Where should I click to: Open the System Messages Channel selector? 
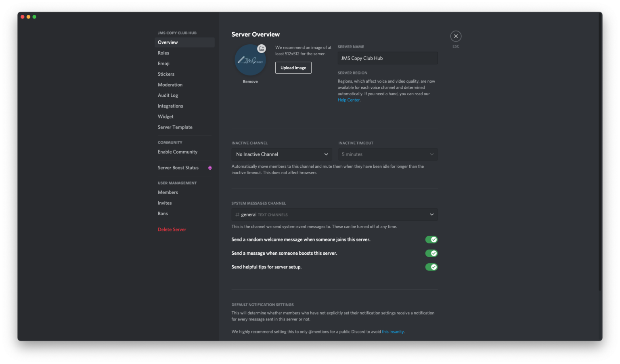[x=334, y=214]
